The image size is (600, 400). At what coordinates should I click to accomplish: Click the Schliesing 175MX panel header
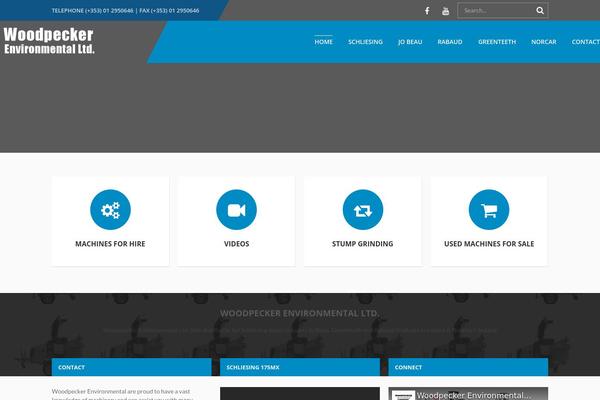pyautogui.click(x=300, y=367)
